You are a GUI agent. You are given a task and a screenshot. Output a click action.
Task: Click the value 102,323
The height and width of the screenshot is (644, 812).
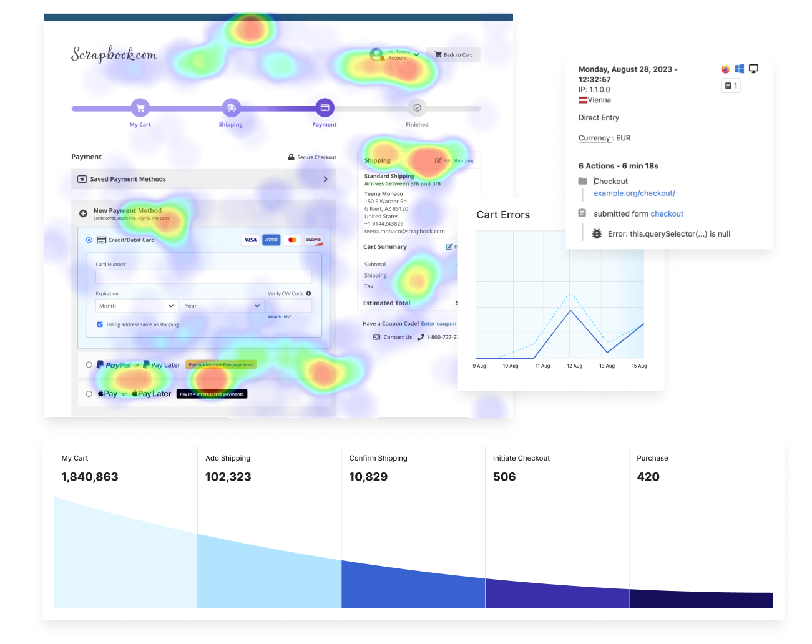pos(228,477)
